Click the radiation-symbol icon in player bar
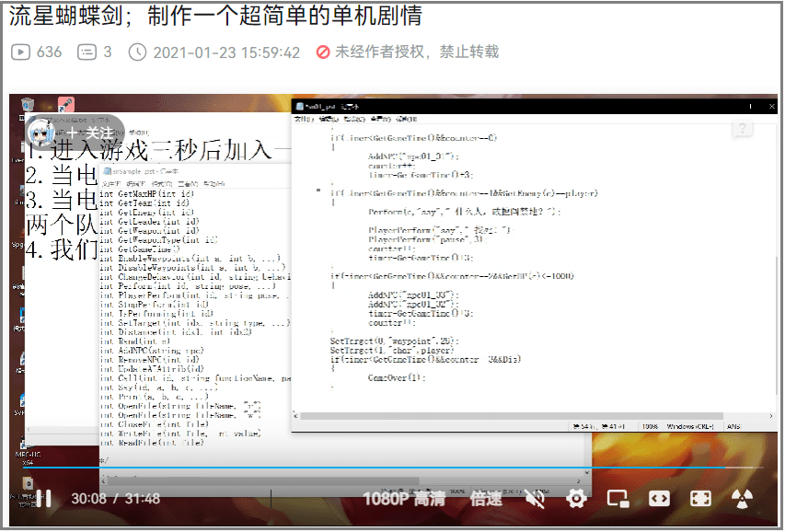785x532 pixels. click(x=743, y=499)
